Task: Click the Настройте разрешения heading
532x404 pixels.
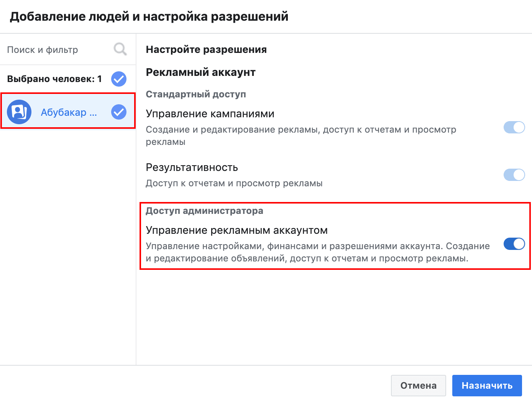Action: (x=206, y=50)
